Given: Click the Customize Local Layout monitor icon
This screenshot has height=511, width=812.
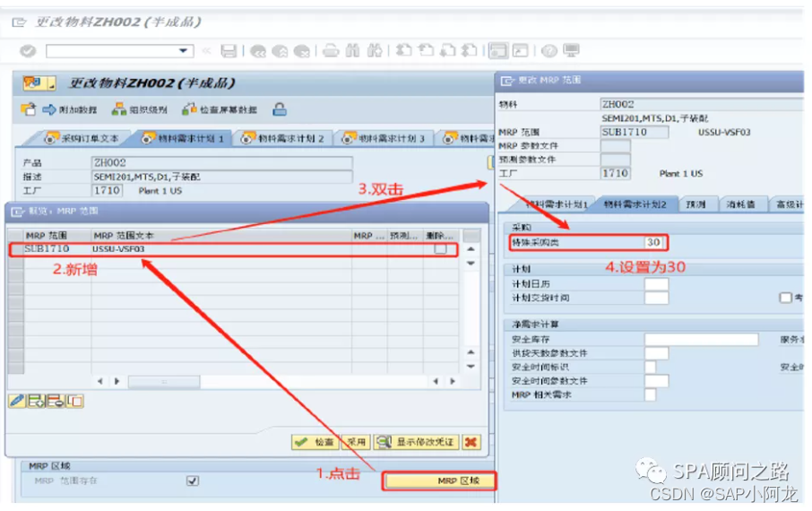Looking at the screenshot, I should tap(571, 51).
